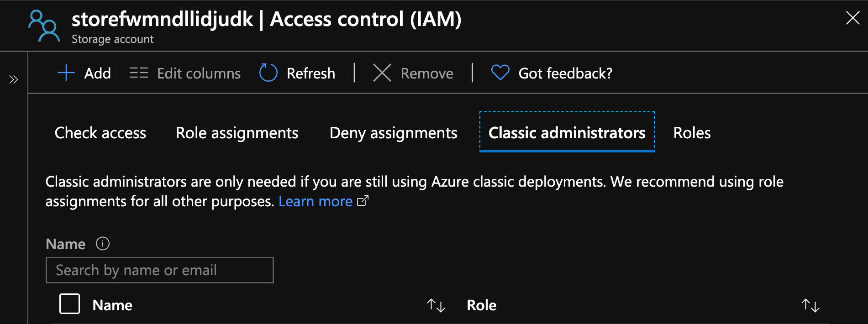The width and height of the screenshot is (868, 324).
Task: Select the Check access tab
Action: pos(100,133)
